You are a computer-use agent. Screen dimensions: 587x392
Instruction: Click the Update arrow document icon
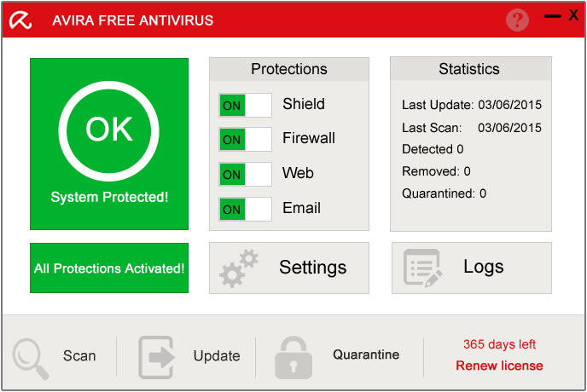tap(157, 357)
